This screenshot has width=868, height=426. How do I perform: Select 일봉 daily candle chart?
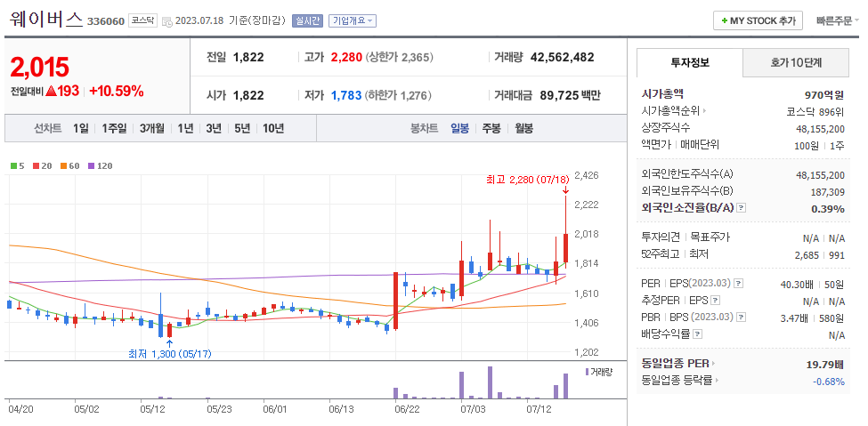459,128
